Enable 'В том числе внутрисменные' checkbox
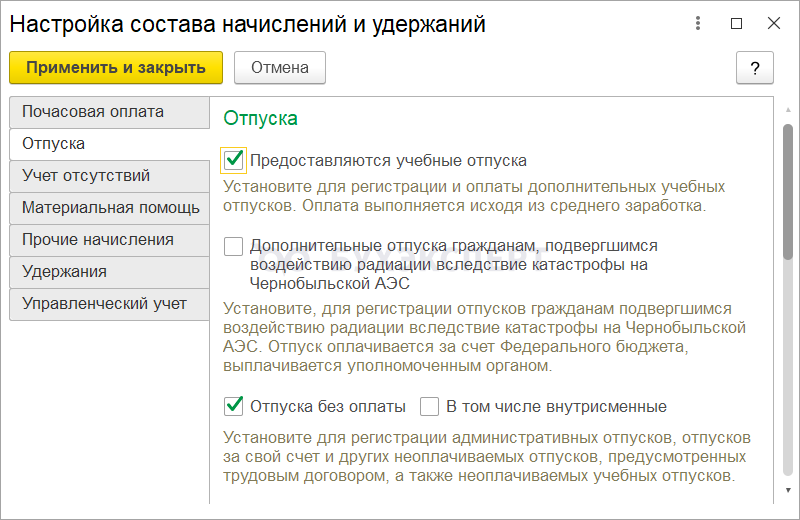800x520 pixels. [430, 406]
